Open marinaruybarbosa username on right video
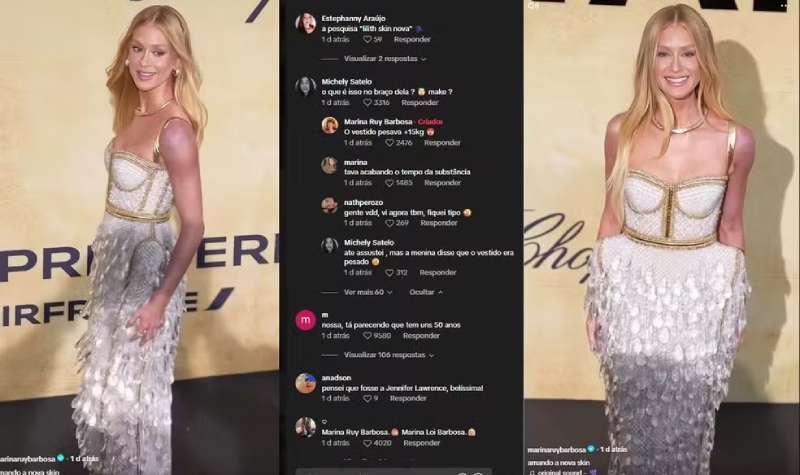Image resolution: width=800 pixels, height=475 pixels. [557, 450]
